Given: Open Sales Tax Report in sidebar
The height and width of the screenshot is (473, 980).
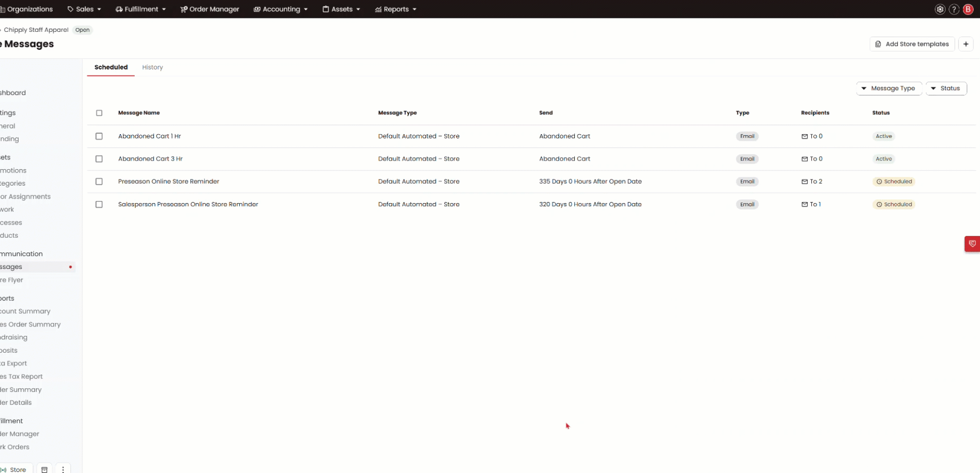Looking at the screenshot, I should click(22, 377).
